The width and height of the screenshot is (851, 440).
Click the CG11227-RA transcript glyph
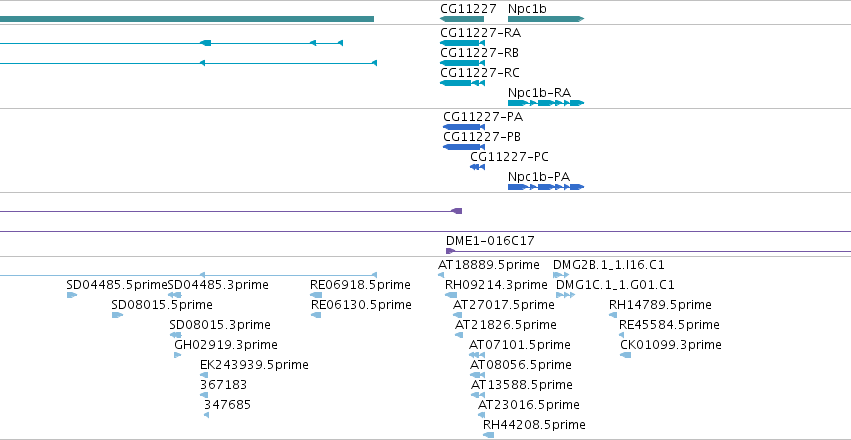[x=462, y=43]
